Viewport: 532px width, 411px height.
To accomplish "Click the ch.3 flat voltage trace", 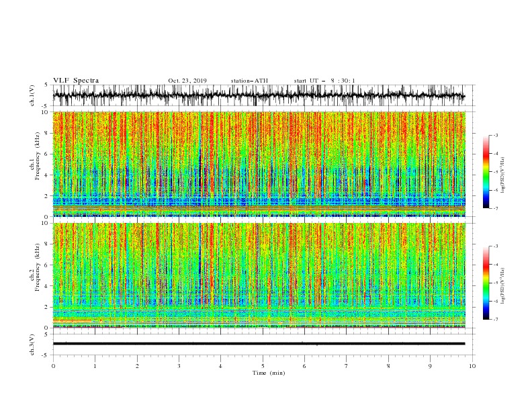I will point(259,344).
